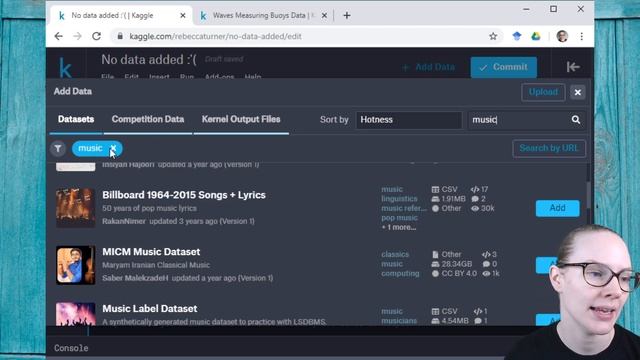
Task: Click the 'classics' tag on MICM dataset
Action: (x=395, y=254)
